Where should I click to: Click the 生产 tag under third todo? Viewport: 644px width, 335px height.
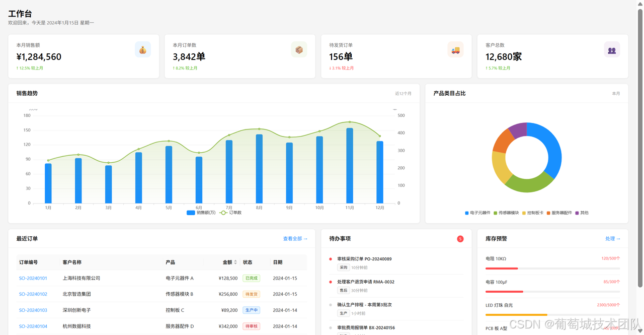point(344,313)
